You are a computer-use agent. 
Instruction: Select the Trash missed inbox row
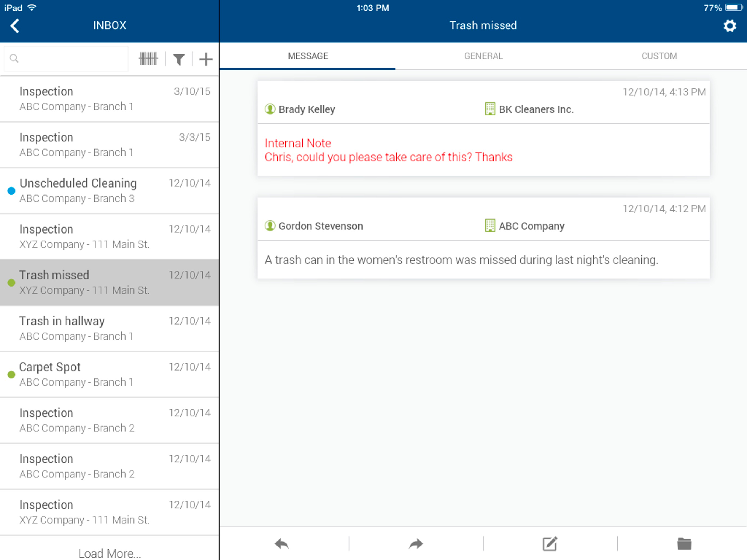point(109,283)
